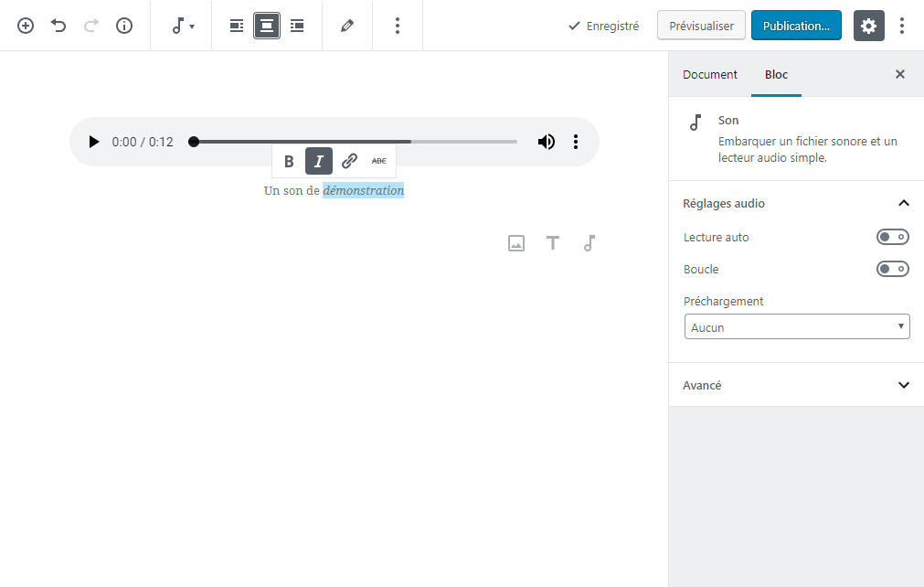Enable the Lecture auto switch

(x=892, y=238)
